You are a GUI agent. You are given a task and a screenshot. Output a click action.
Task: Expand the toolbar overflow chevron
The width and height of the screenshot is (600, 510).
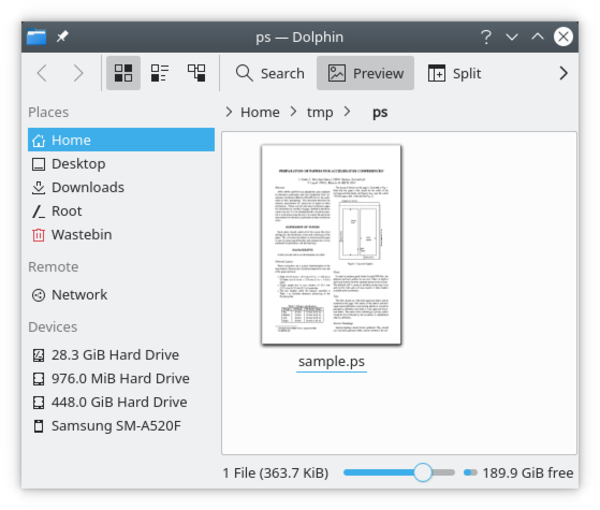[x=563, y=73]
